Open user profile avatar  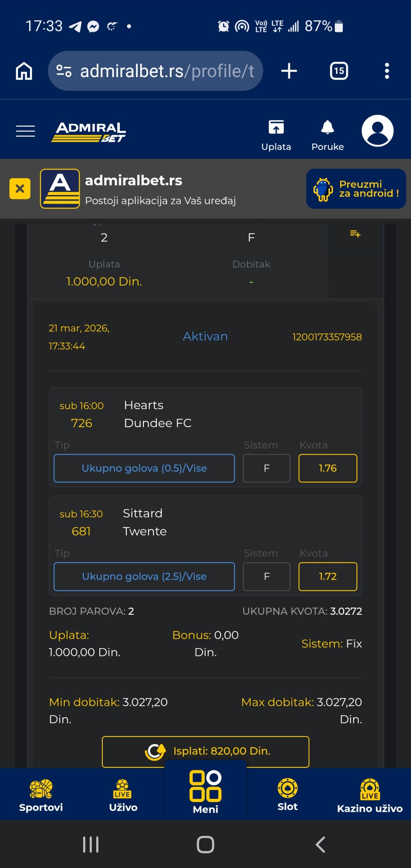coord(377,131)
